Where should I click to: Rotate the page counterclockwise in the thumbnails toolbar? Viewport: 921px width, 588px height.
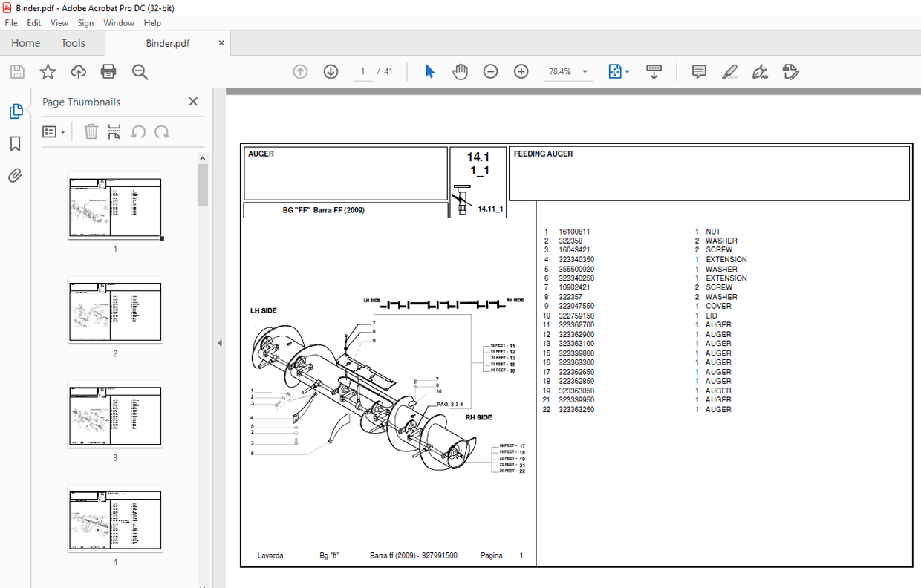coord(139,131)
